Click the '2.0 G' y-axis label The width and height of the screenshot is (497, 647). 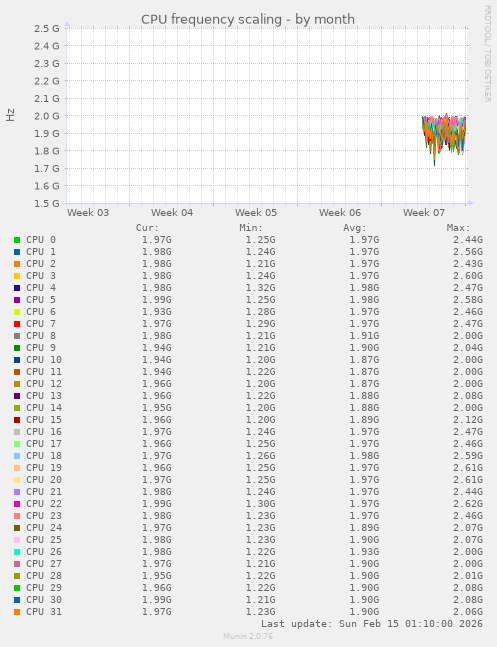pyautogui.click(x=47, y=116)
